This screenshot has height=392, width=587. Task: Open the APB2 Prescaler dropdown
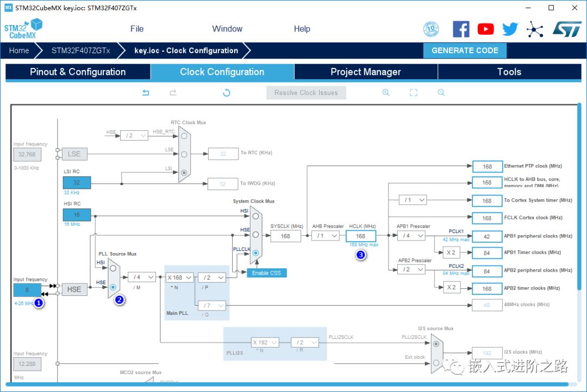click(x=411, y=269)
